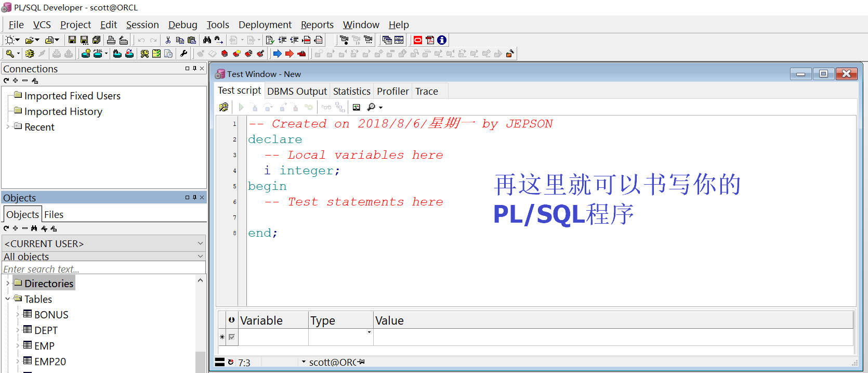
Task: Click the binoculars Find icon in main toolbar
Action: [207, 40]
